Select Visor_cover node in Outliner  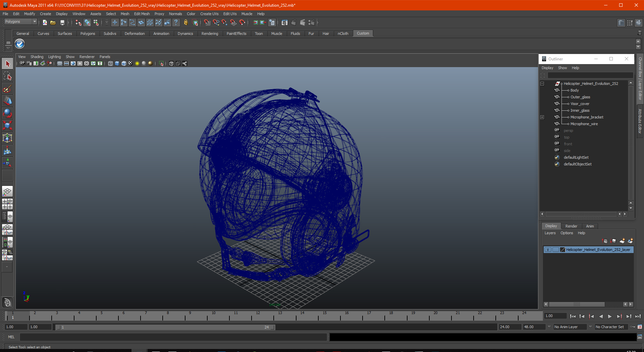(x=580, y=104)
